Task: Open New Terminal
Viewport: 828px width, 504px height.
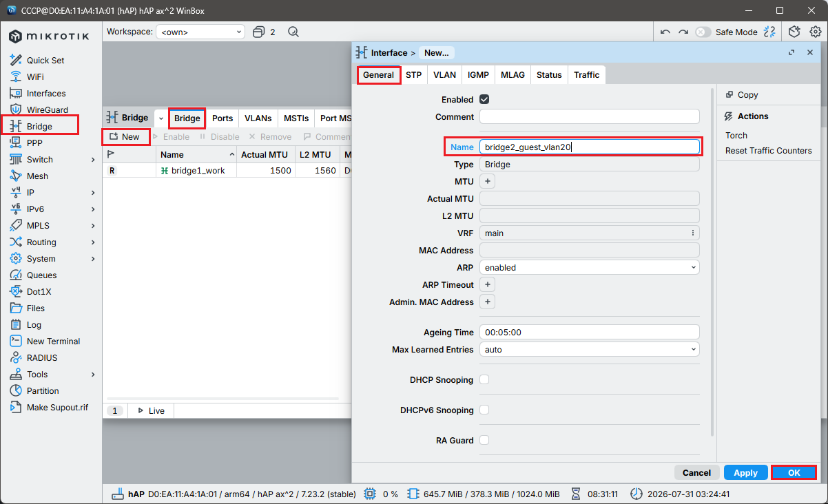Action: [x=53, y=341]
